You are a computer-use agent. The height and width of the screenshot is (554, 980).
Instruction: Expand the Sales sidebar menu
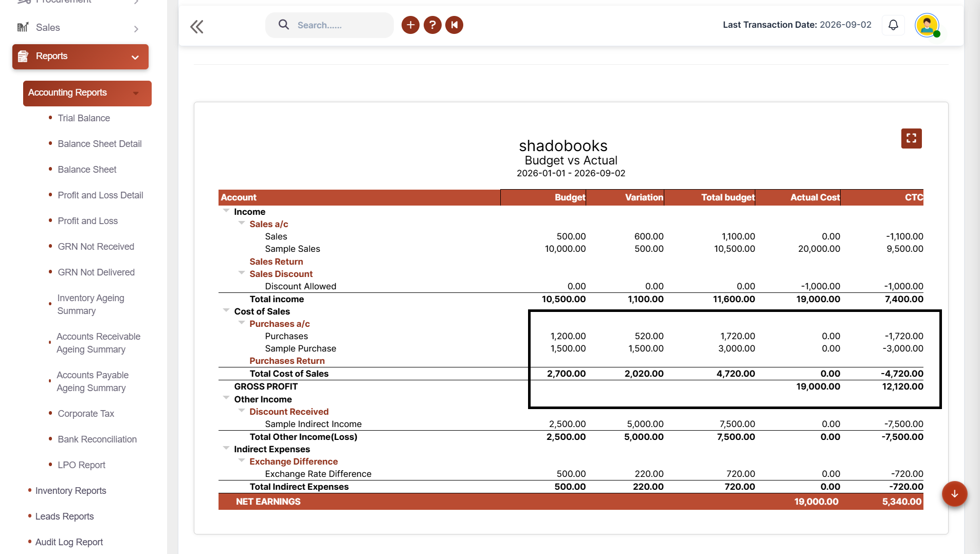[x=136, y=29]
